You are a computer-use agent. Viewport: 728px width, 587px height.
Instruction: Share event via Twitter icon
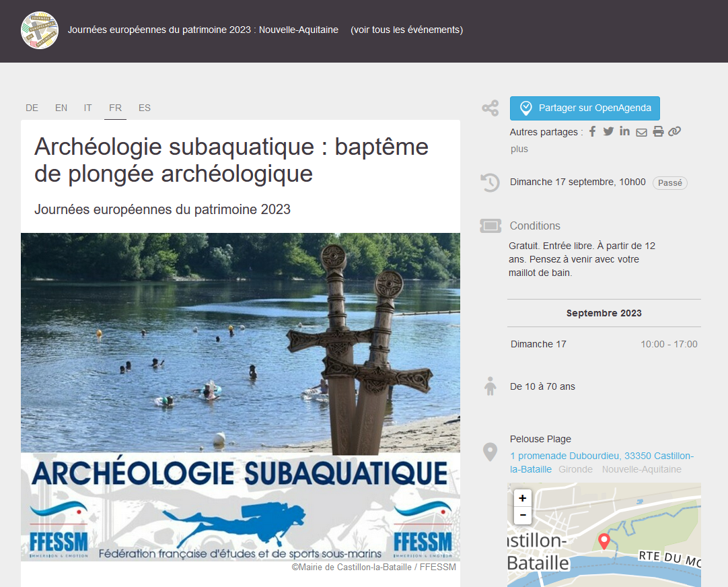608,132
